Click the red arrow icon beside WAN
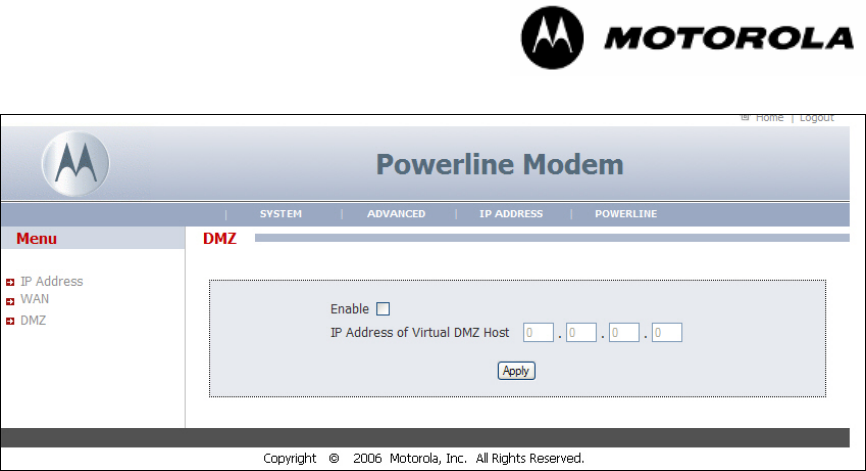Viewport: 866px width, 471px height. point(10,301)
